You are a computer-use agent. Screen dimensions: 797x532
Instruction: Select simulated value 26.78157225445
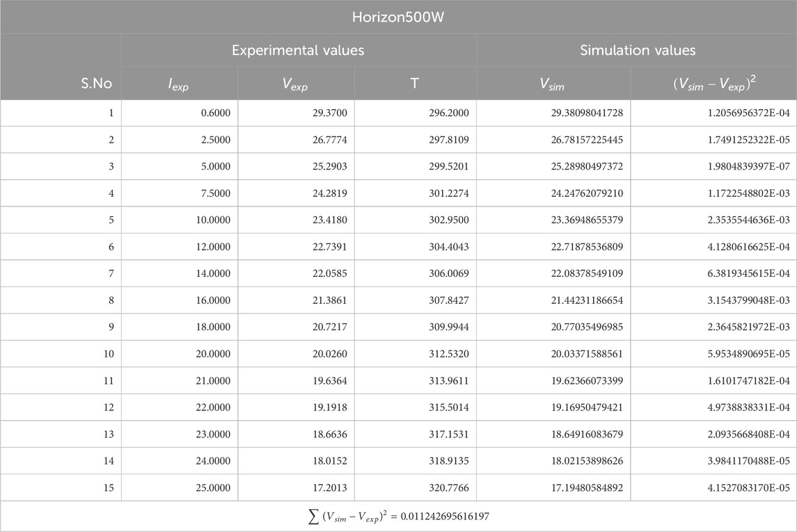pyautogui.click(x=587, y=140)
